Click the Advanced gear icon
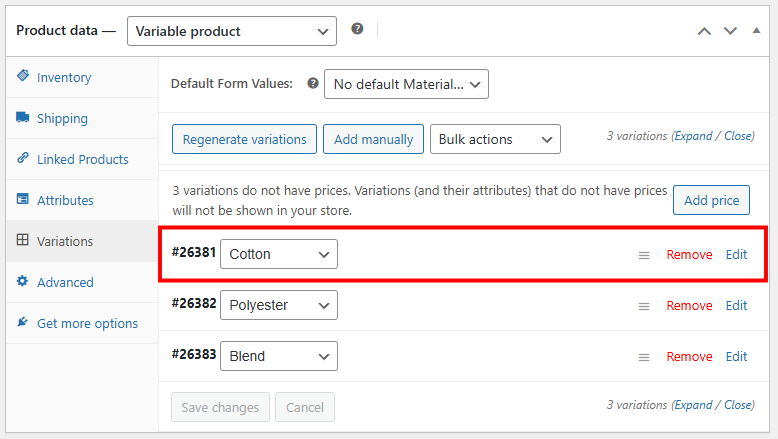 coord(22,281)
